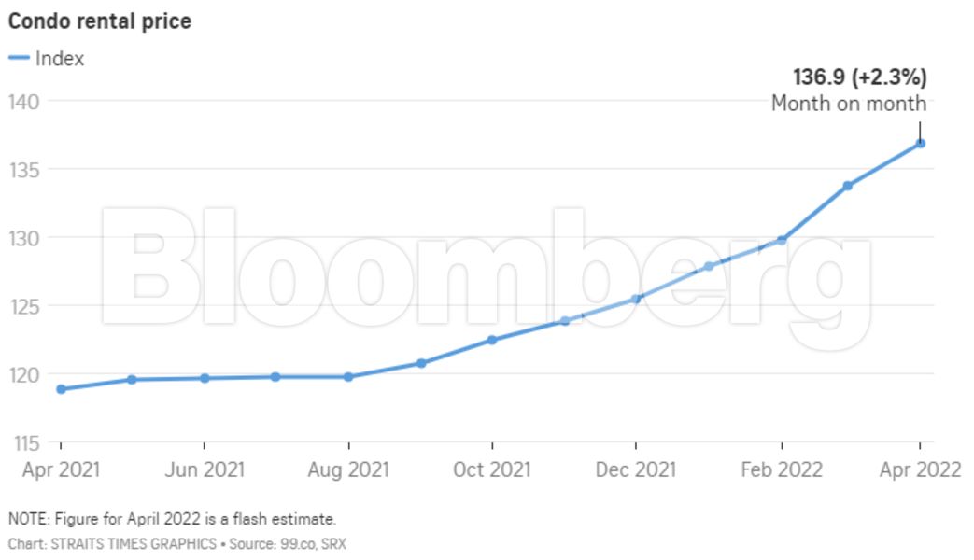Click the Oct 2021 x-axis label

[492, 469]
